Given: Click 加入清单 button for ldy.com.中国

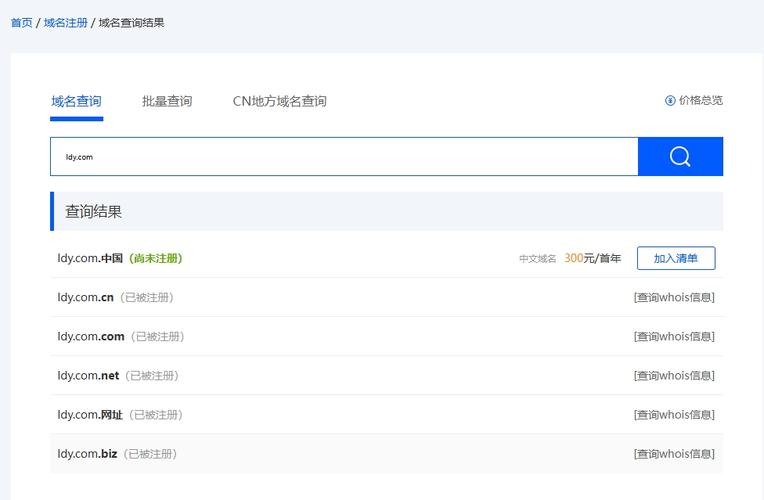Looking at the screenshot, I should pos(676,258).
